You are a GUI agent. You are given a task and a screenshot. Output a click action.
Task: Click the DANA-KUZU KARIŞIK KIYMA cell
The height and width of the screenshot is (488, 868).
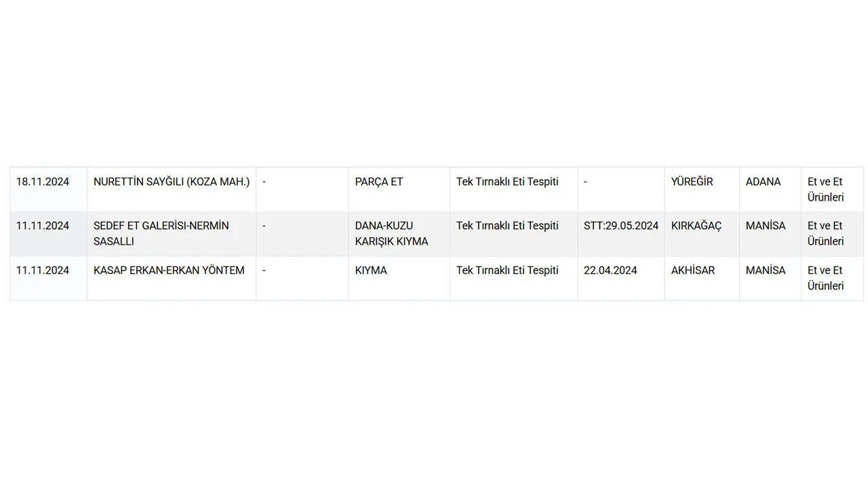(x=392, y=233)
